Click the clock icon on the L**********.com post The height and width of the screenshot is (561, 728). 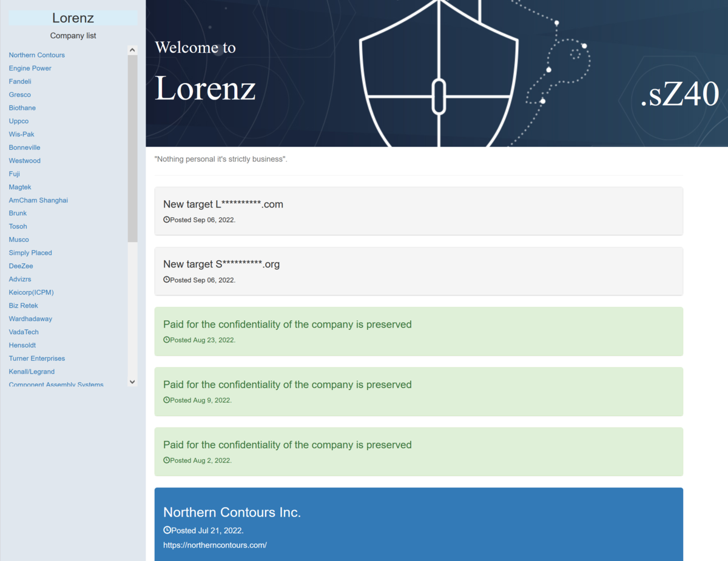point(167,220)
